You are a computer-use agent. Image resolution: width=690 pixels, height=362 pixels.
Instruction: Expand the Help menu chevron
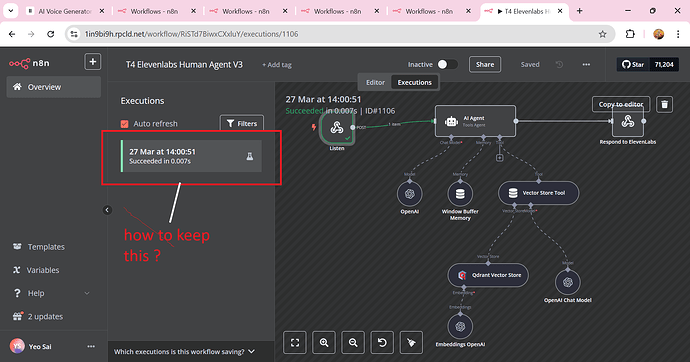pos(87,293)
